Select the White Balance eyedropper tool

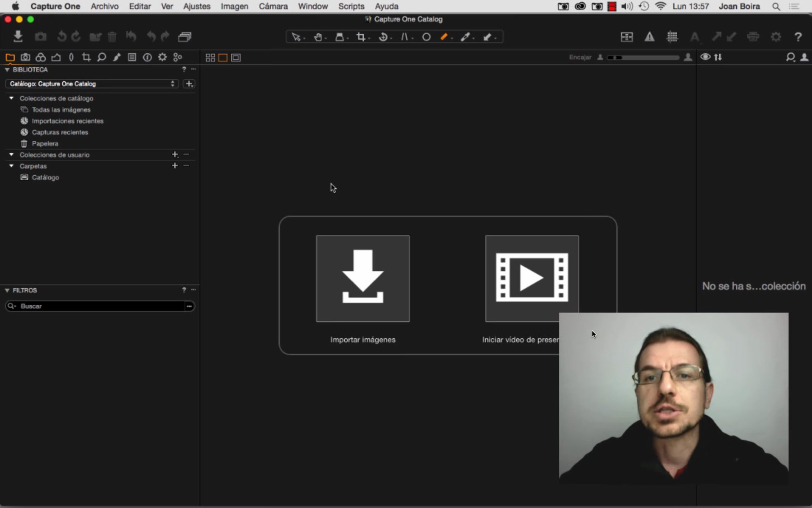coord(465,37)
